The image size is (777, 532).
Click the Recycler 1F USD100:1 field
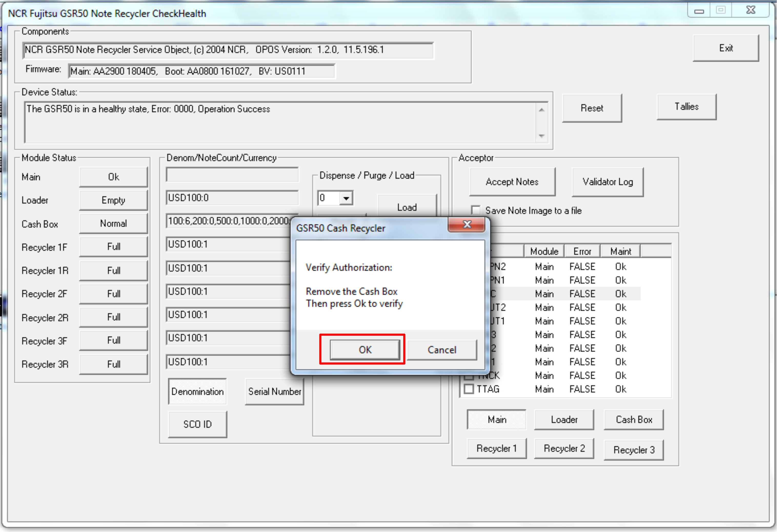pyautogui.click(x=229, y=244)
